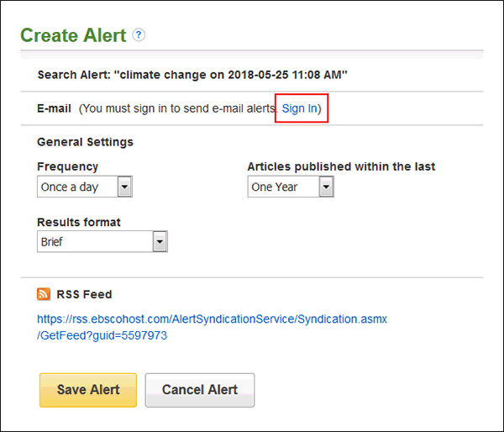Click the 'One Year' combo box

click(x=291, y=187)
